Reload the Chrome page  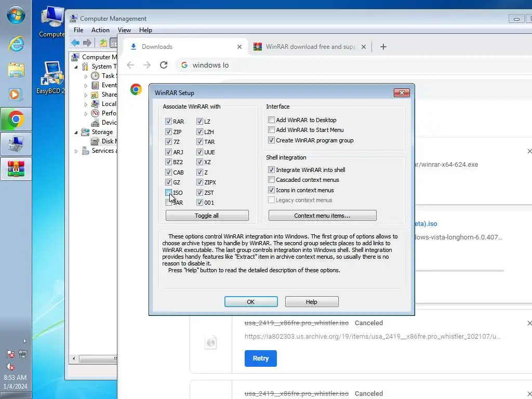(164, 65)
